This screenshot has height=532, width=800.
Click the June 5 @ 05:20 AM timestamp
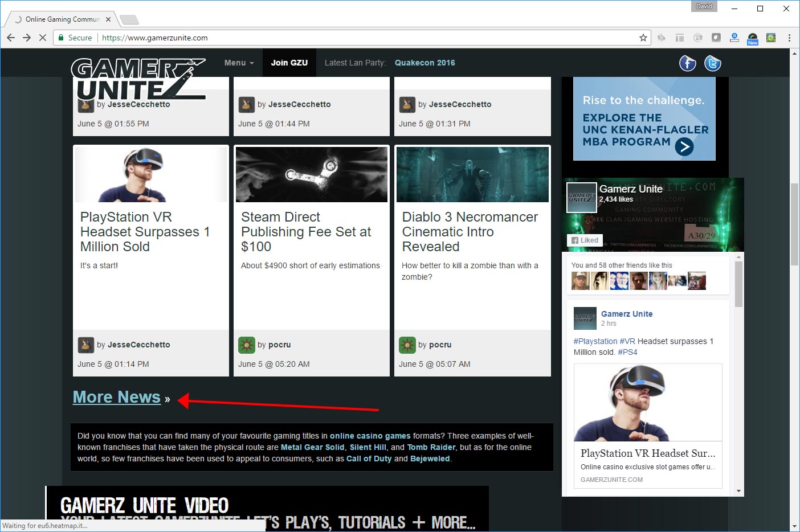click(274, 364)
